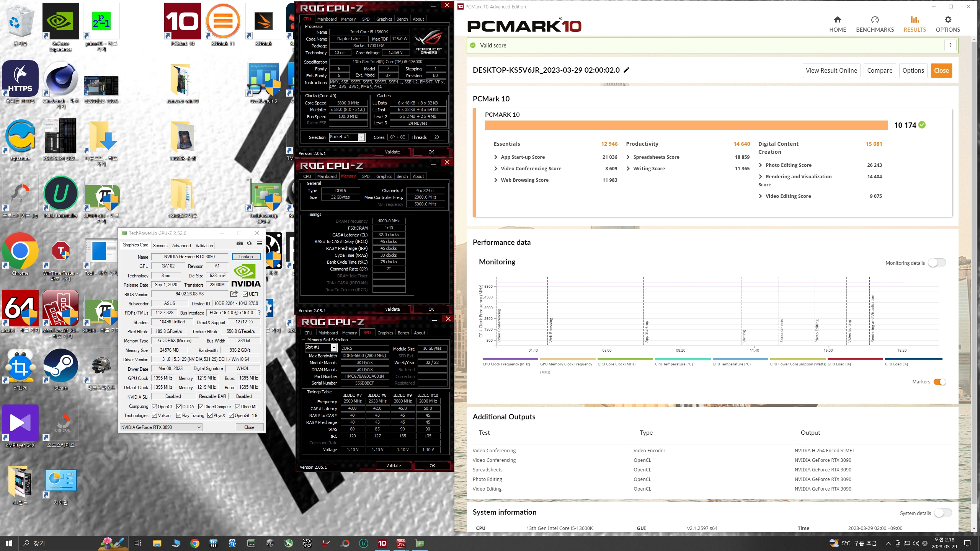This screenshot has height=551, width=980.
Task: Open the HOME icon in PCMark 10
Action: 837,20
